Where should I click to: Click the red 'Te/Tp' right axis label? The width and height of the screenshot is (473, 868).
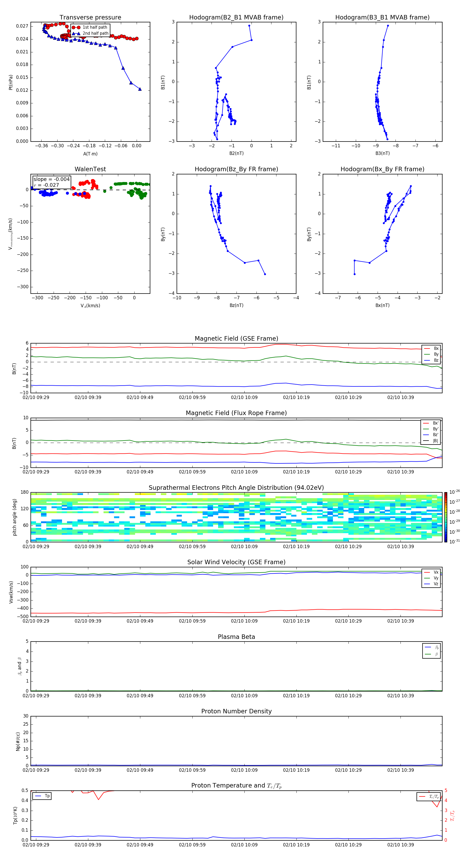point(453,815)
